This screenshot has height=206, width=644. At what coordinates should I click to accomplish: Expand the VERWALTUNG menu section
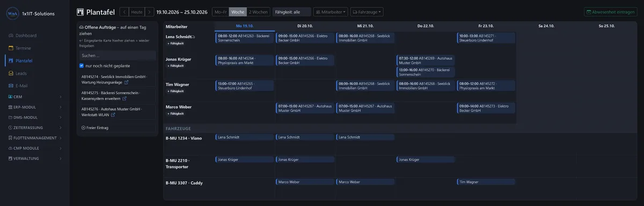35,158
